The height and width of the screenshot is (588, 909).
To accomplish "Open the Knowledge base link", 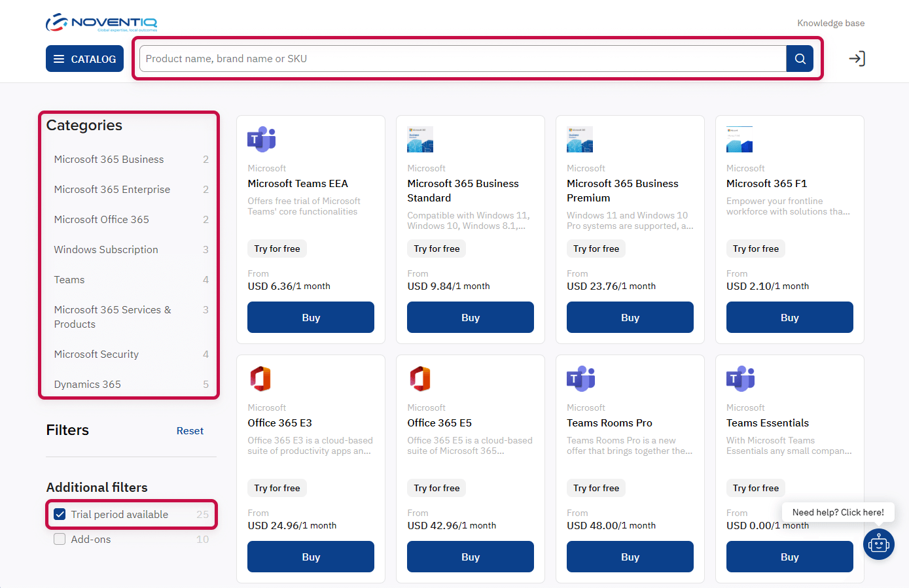I will [830, 22].
